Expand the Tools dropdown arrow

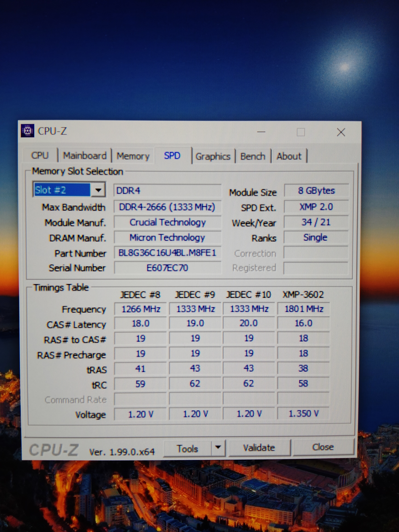click(x=218, y=448)
